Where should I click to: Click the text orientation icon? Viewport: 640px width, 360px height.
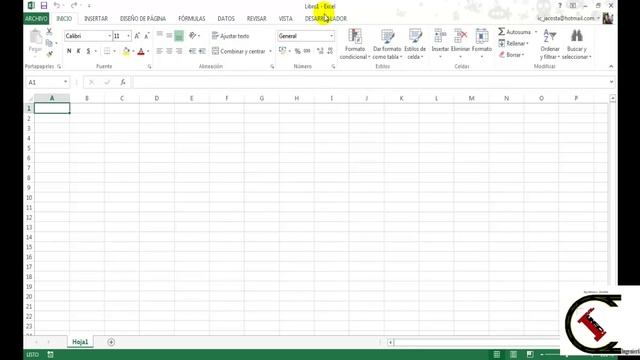click(x=193, y=36)
